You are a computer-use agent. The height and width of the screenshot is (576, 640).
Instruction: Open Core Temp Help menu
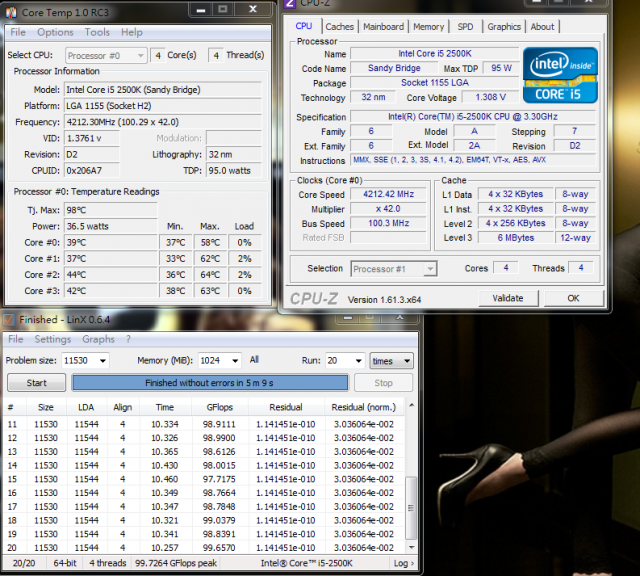point(131,32)
